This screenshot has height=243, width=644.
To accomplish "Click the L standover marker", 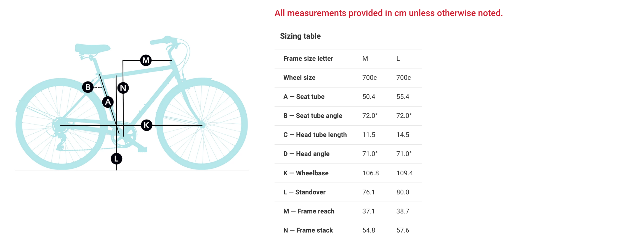I will [116, 159].
